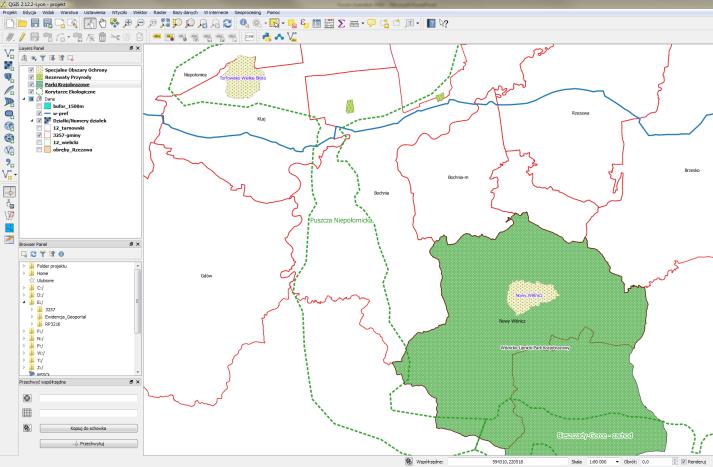Screen dimensions: 713x467
Task: Collapse the Dane layer group
Action: pyautogui.click(x=25, y=99)
